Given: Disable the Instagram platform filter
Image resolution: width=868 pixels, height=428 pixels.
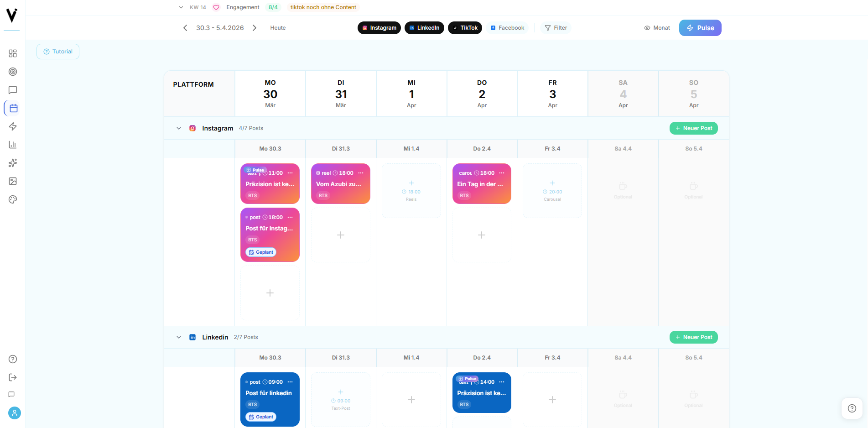Looking at the screenshot, I should tap(379, 28).
